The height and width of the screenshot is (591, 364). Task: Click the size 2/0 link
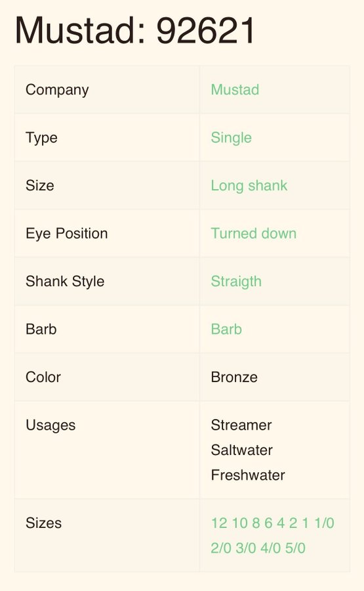point(221,548)
